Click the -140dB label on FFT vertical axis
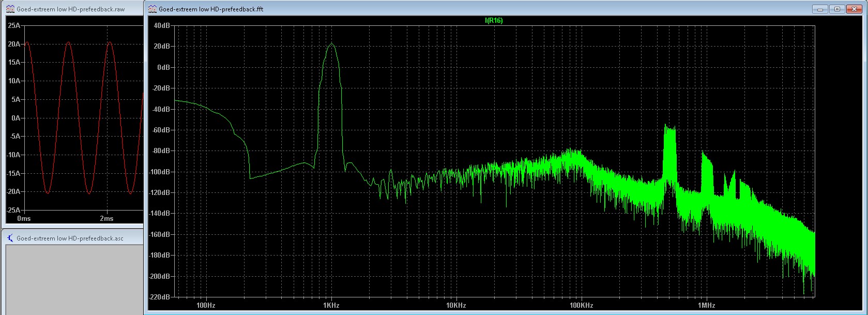 coord(159,213)
